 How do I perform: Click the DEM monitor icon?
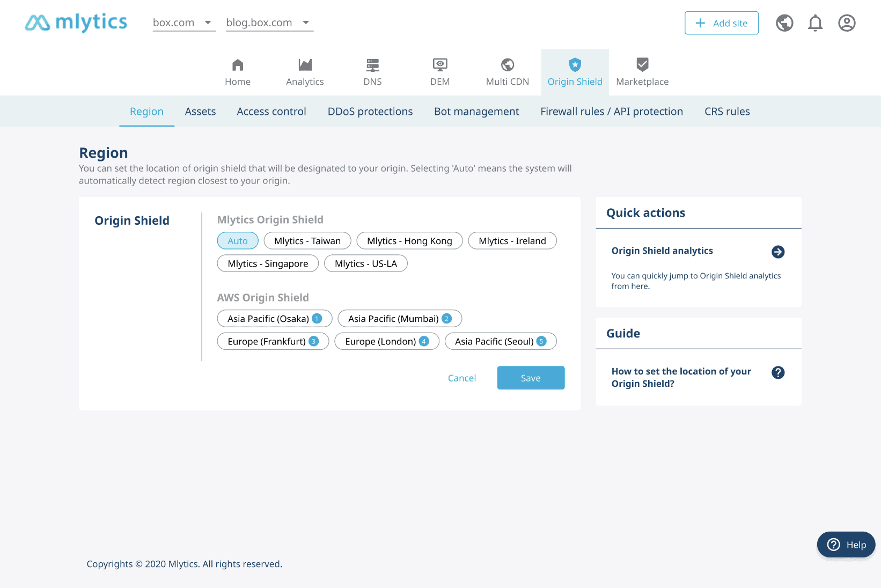440,65
